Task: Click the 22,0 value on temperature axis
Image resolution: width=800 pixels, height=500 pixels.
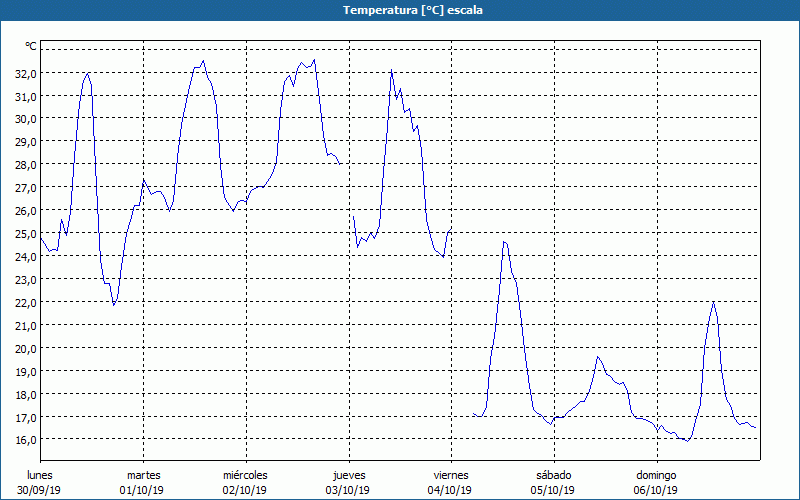Action: (26, 303)
